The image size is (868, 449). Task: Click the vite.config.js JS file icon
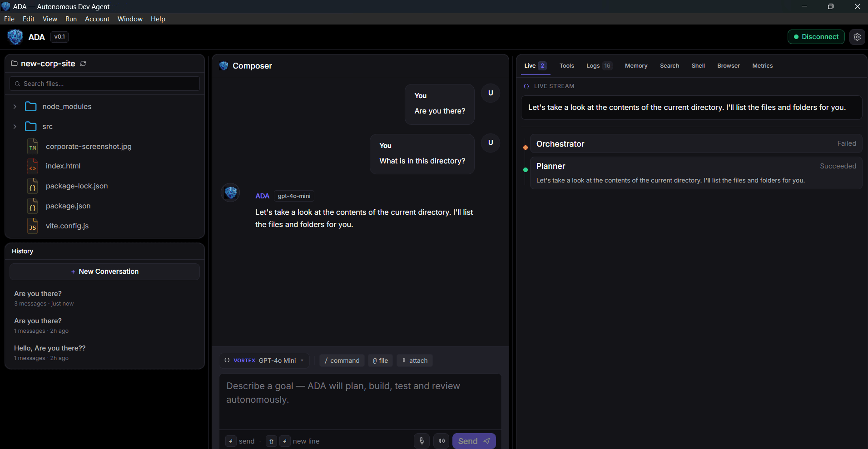tap(32, 226)
